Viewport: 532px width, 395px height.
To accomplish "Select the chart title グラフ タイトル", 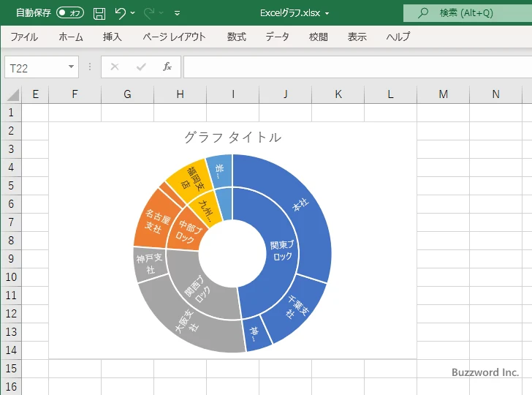I will pyautogui.click(x=232, y=138).
